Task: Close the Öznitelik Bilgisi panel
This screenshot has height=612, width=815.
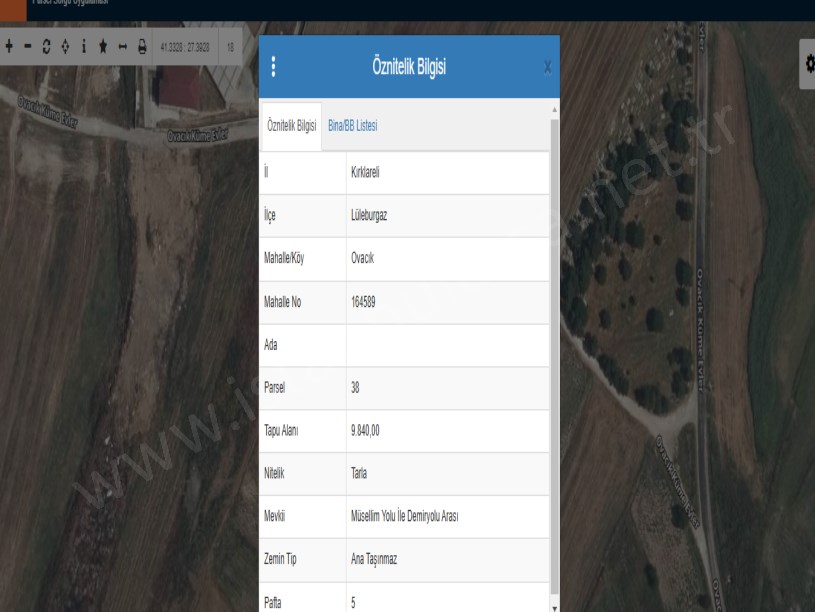Action: (547, 68)
